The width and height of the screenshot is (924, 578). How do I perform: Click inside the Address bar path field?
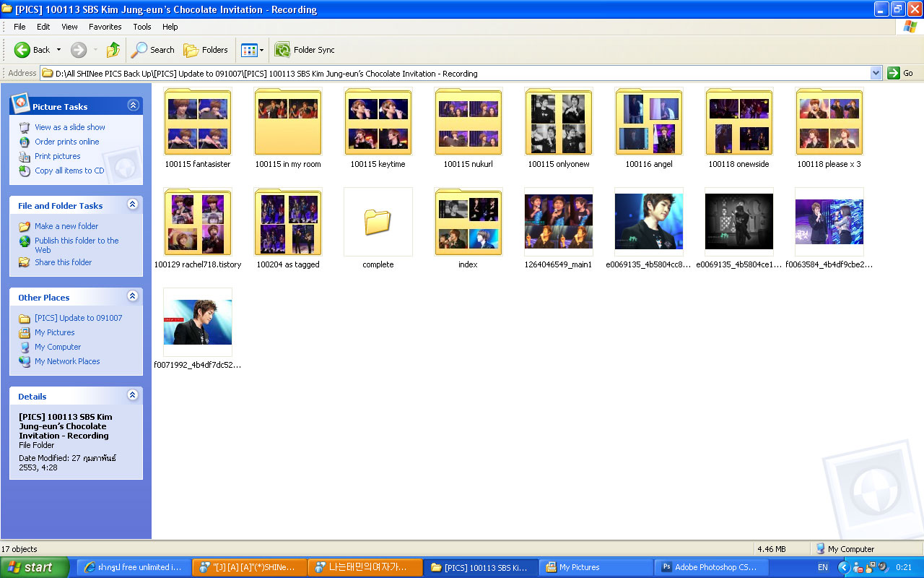(461, 73)
